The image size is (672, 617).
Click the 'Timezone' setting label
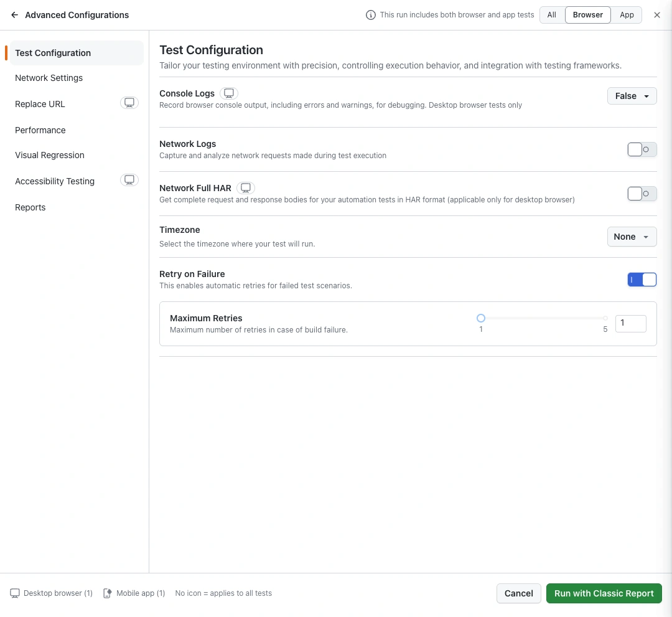click(x=180, y=230)
